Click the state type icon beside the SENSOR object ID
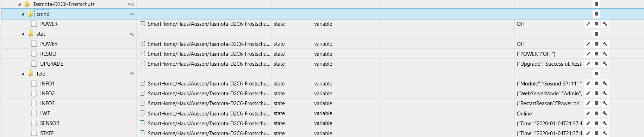Viewport: 644px width, 137px height. (x=142, y=123)
